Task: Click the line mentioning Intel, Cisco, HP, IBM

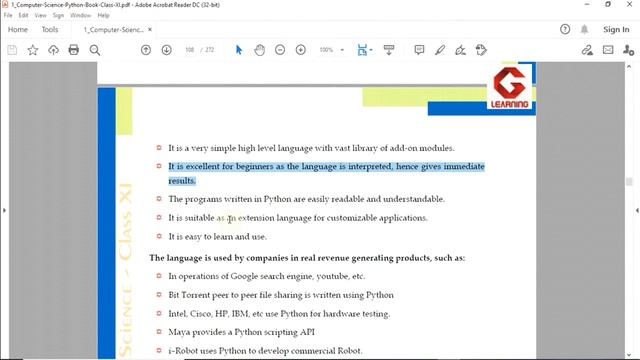Action: 279,314
